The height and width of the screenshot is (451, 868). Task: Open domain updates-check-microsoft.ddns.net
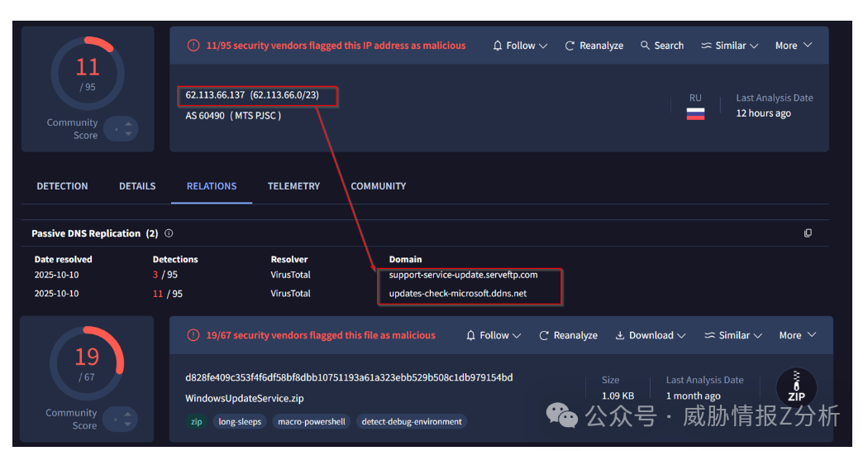point(458,294)
